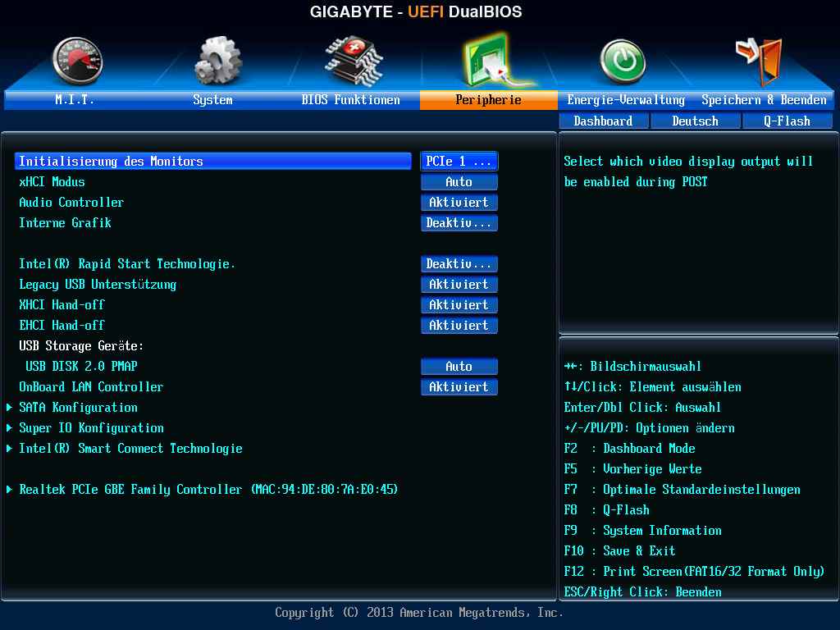840x630 pixels.
Task: Click F9 System Information help line
Action: (x=643, y=531)
